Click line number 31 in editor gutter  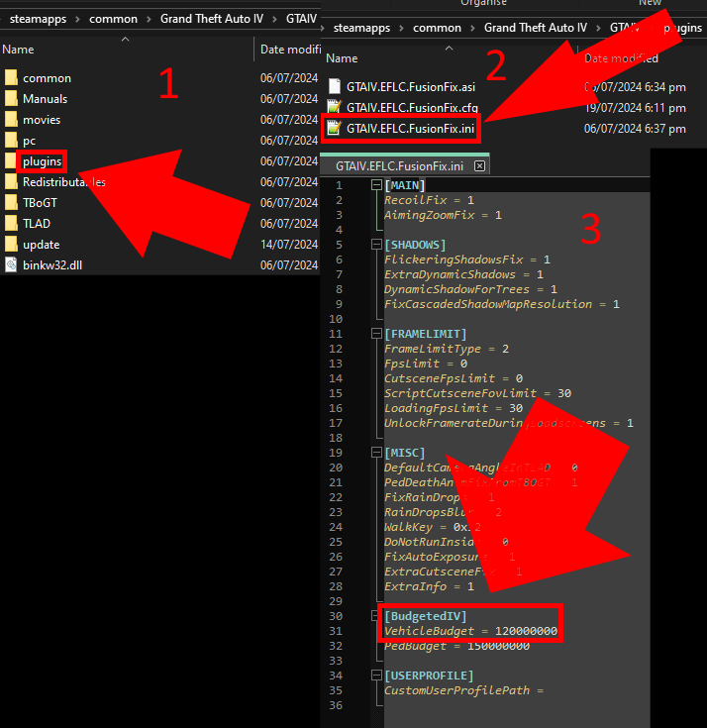tap(336, 631)
